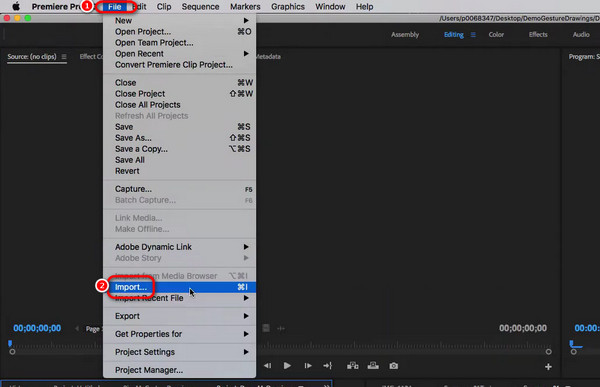Choose Open Team Project...
The height and width of the screenshot is (387, 600).
point(179,42)
